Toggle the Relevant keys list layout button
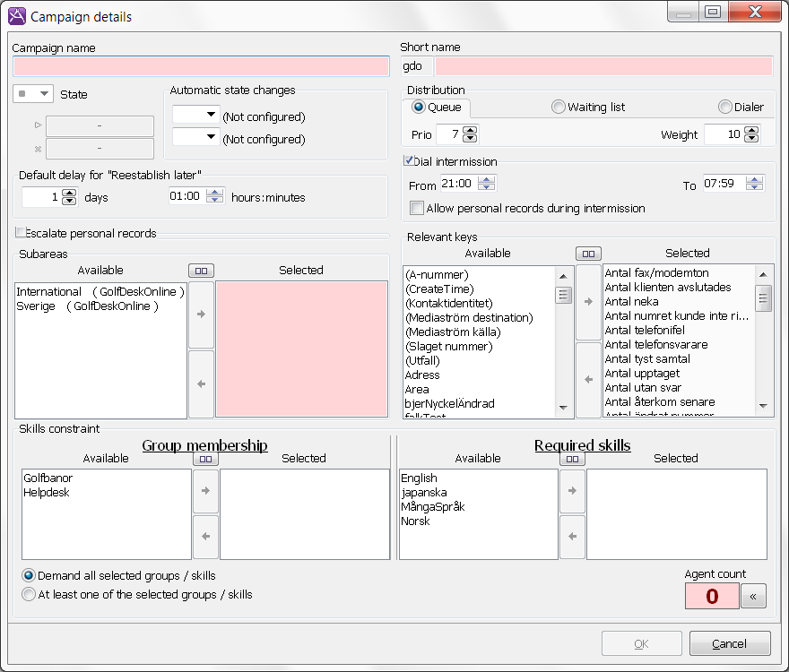The image size is (789, 672). [588, 254]
